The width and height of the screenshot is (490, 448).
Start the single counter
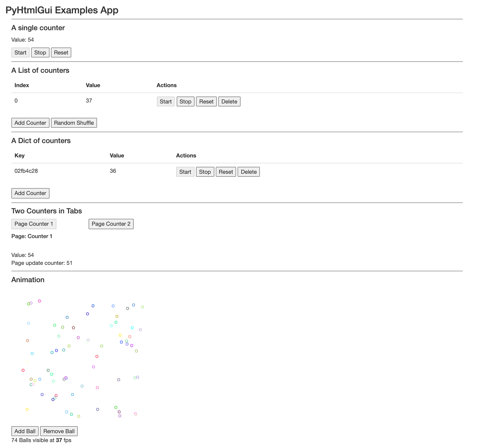20,52
